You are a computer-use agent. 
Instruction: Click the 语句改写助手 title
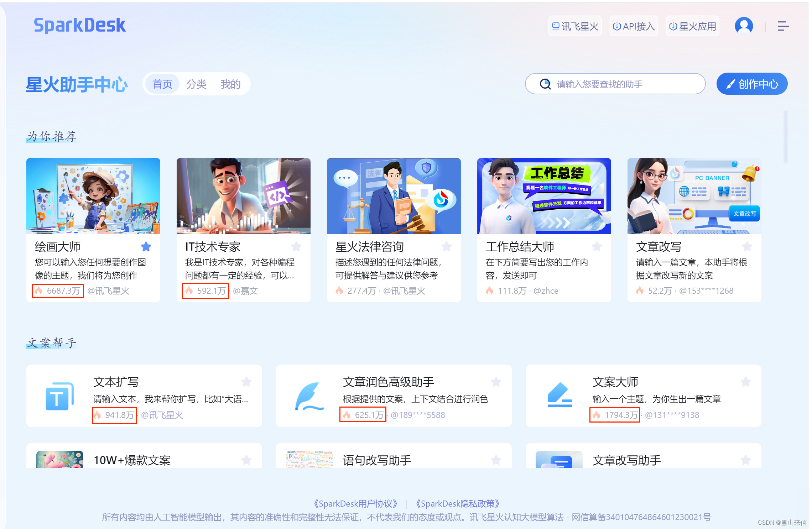[377, 460]
